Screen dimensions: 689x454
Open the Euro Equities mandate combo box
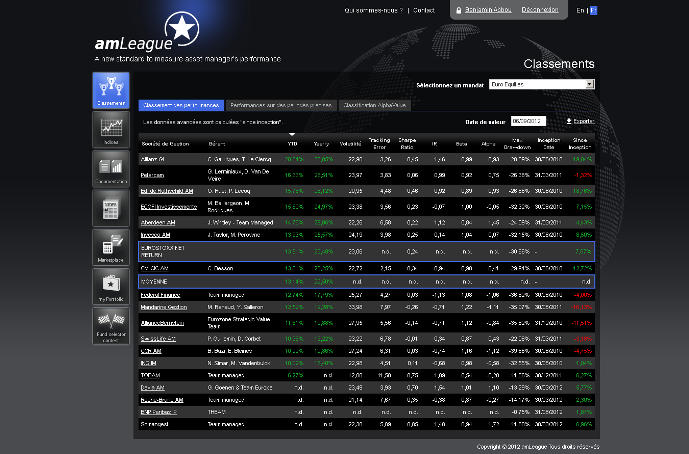click(x=542, y=84)
